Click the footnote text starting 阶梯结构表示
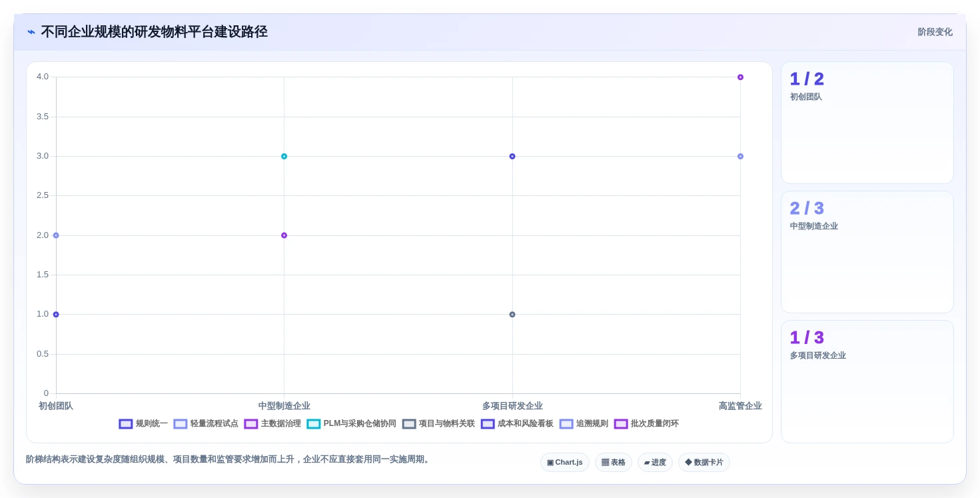This screenshot has width=980, height=498. point(229,459)
